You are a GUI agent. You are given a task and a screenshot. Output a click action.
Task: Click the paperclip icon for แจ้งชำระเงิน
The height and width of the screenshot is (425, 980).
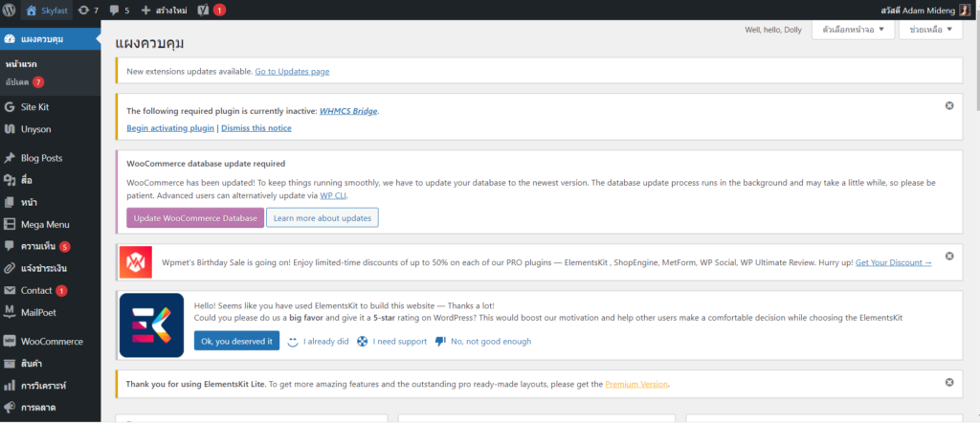pos(10,268)
